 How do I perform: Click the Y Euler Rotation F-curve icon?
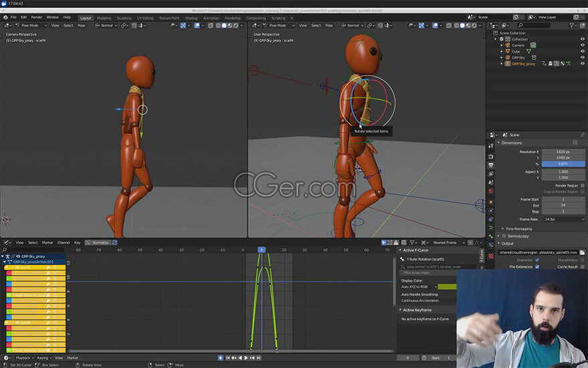coord(402,259)
